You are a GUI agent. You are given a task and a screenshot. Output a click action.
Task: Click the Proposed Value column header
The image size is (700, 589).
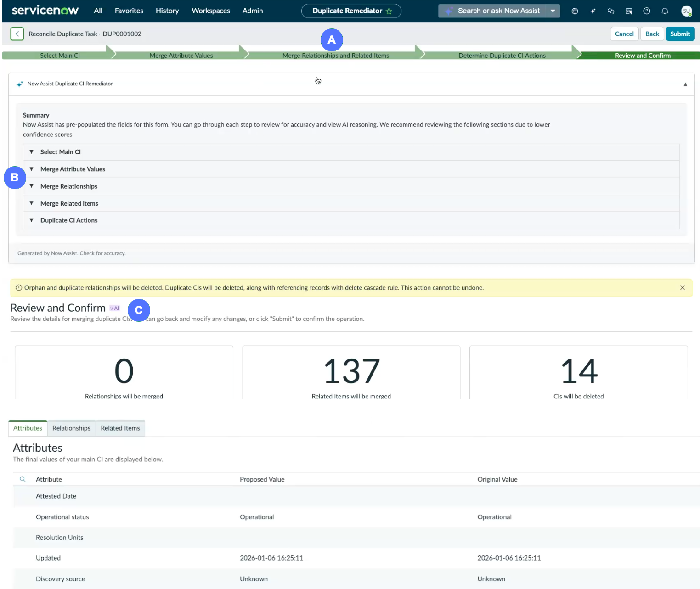(262, 479)
